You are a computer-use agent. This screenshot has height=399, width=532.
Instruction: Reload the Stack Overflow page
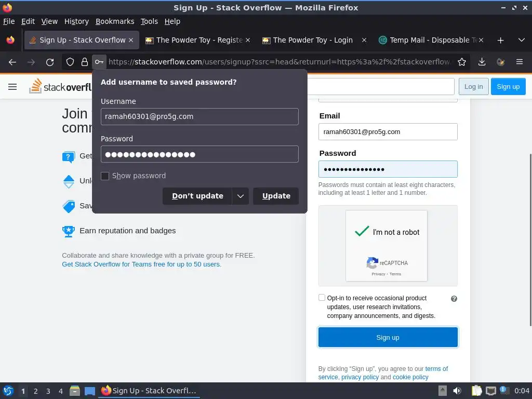tap(50, 62)
